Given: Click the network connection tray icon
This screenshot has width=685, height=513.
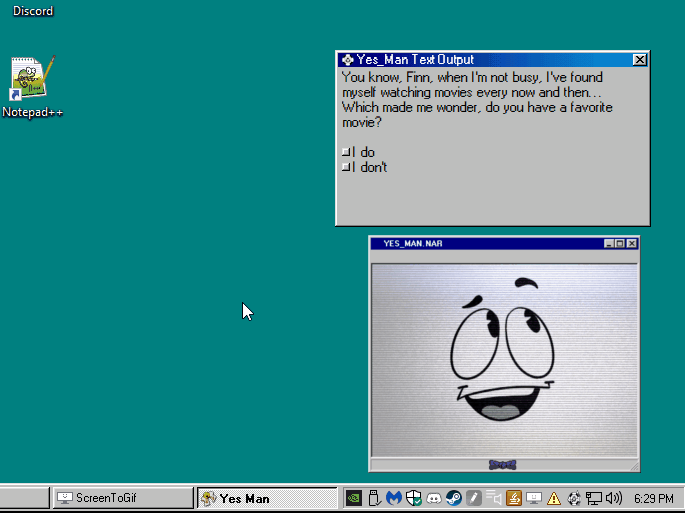Looking at the screenshot, I should pos(594,497).
